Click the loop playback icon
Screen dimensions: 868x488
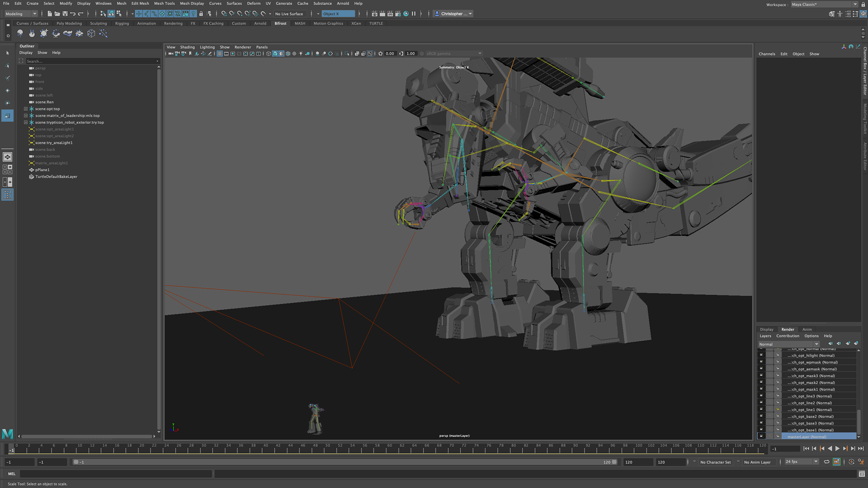tap(826, 462)
